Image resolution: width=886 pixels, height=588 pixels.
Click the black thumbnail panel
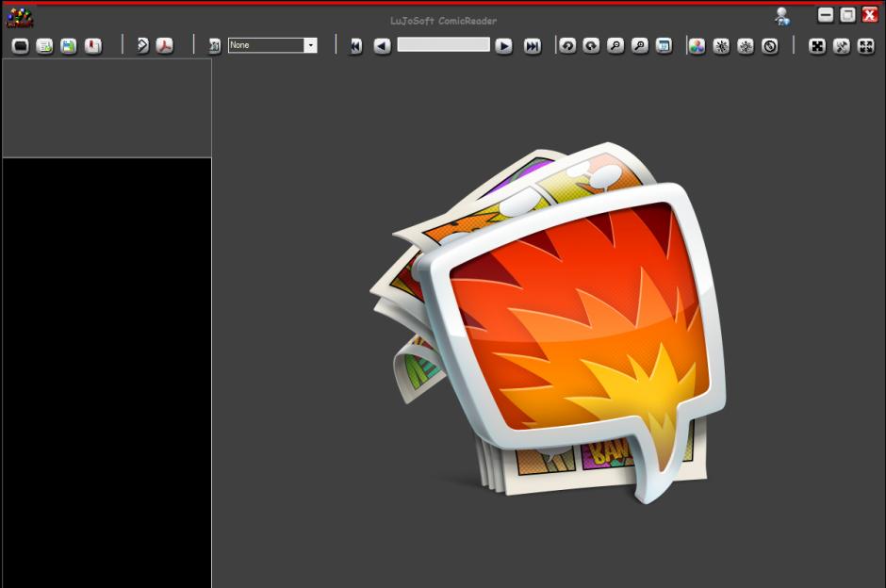click(x=107, y=373)
